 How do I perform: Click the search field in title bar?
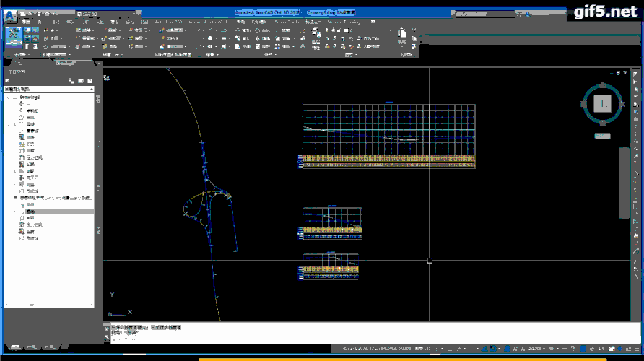[484, 14]
